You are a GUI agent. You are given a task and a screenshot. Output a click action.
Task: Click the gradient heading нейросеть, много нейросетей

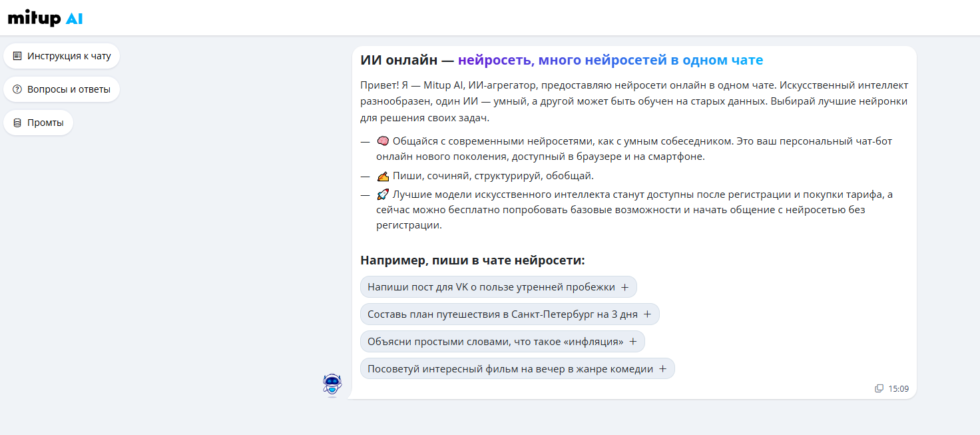coord(610,61)
